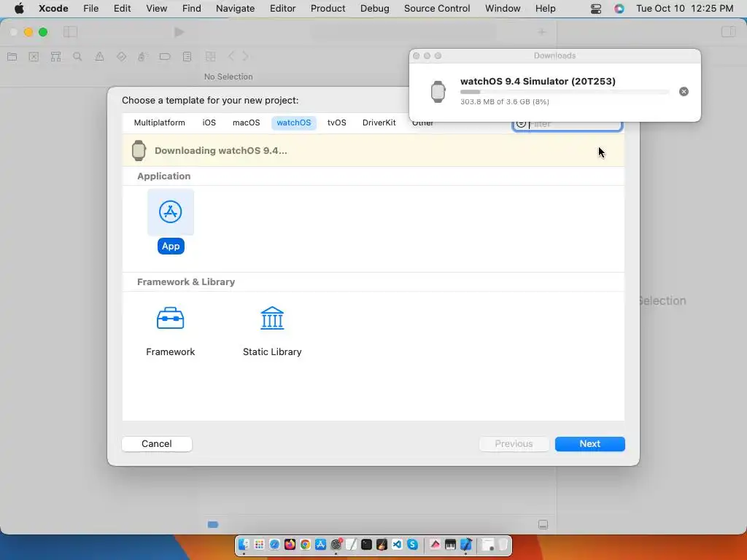
Task: Click the Previous button
Action: [514, 443]
